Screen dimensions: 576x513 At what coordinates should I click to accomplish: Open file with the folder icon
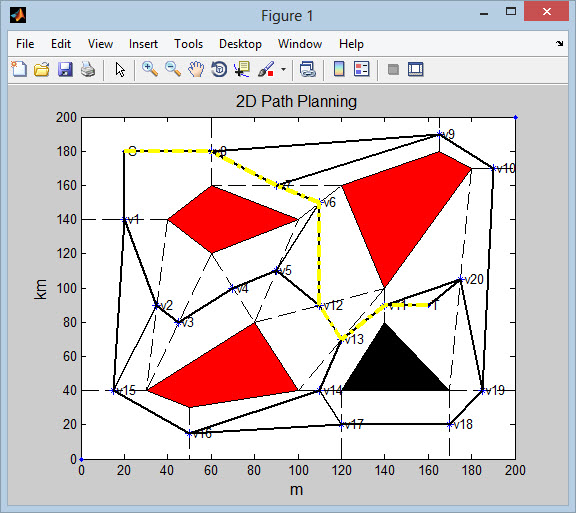42,69
